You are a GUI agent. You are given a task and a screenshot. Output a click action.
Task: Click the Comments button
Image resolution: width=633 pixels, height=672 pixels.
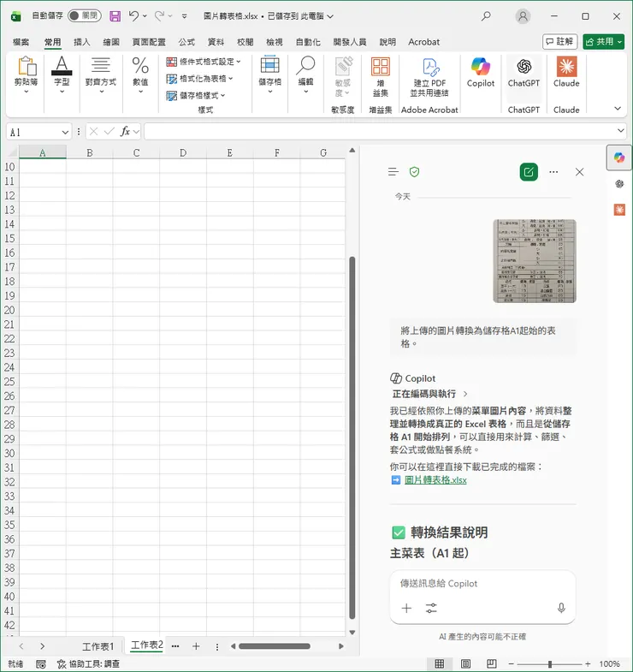[559, 42]
